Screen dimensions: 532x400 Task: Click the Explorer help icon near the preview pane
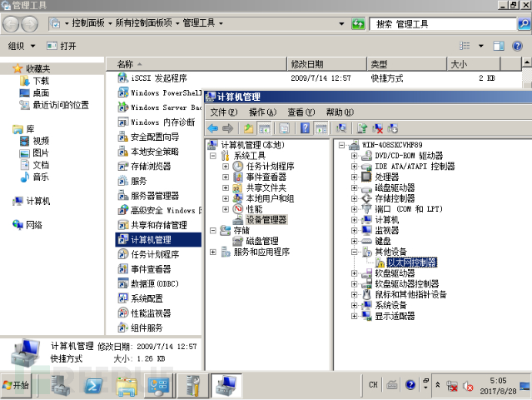point(517,46)
